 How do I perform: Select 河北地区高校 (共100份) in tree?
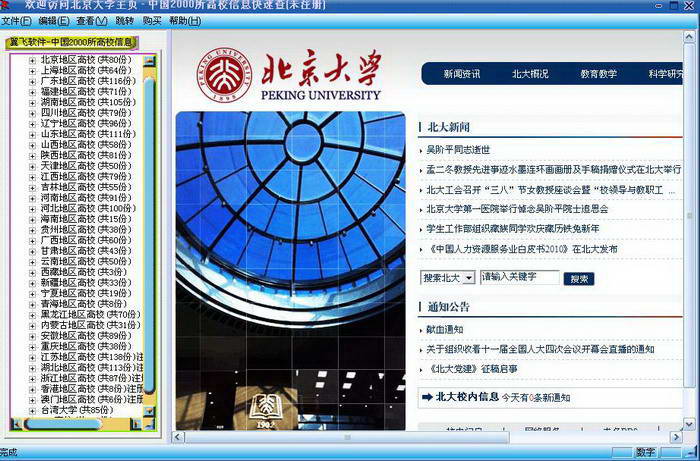click(88, 208)
